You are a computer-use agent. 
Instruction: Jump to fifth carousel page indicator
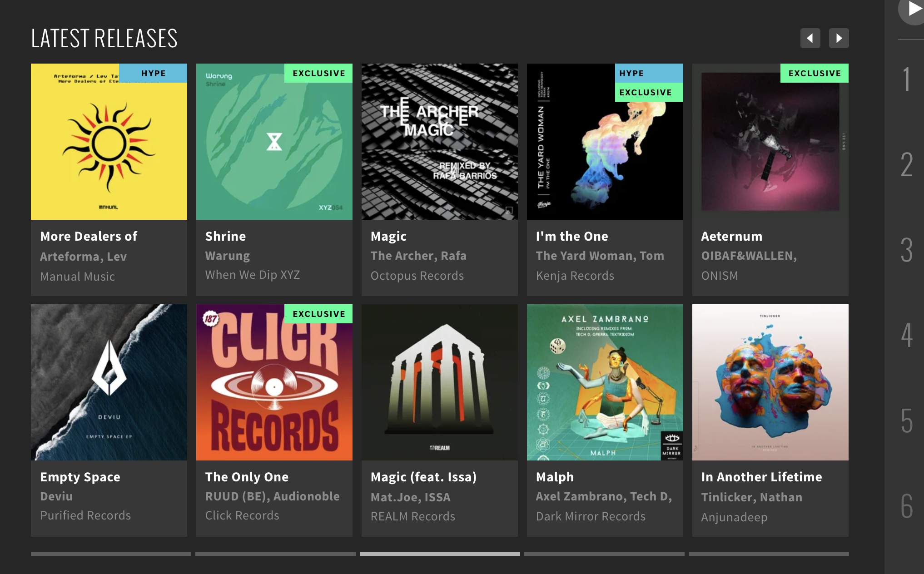(769, 554)
